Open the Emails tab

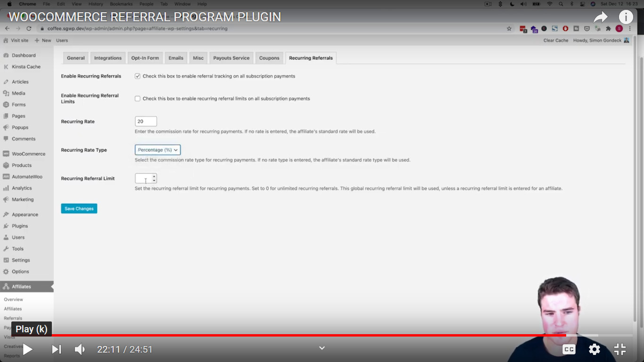tap(176, 58)
